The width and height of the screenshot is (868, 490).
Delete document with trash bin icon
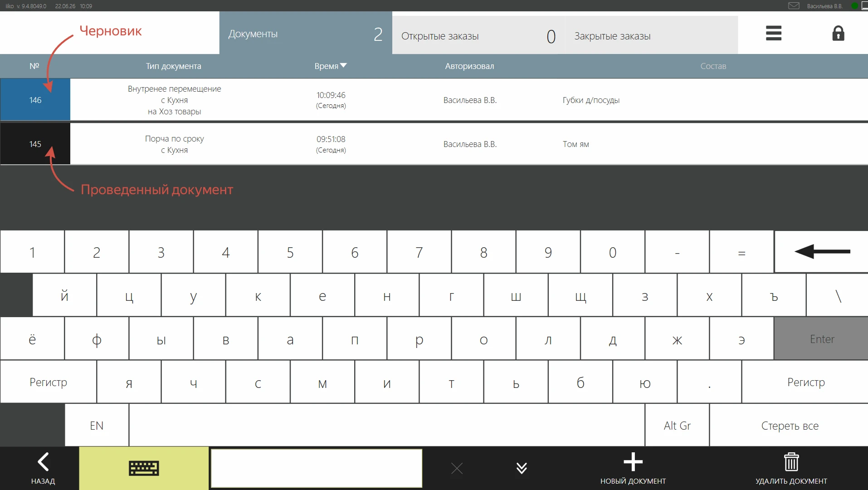coord(791,468)
